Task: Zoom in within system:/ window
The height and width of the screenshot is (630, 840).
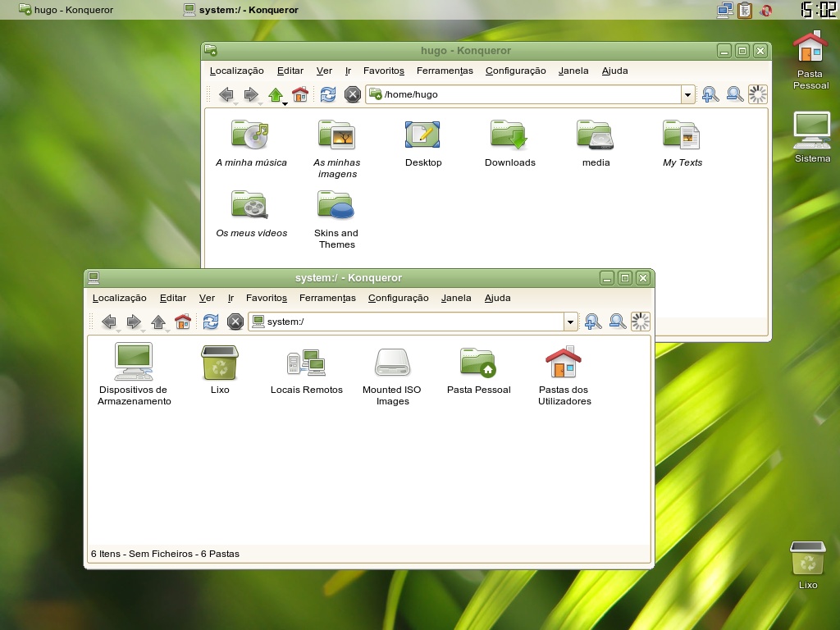Action: pos(592,322)
